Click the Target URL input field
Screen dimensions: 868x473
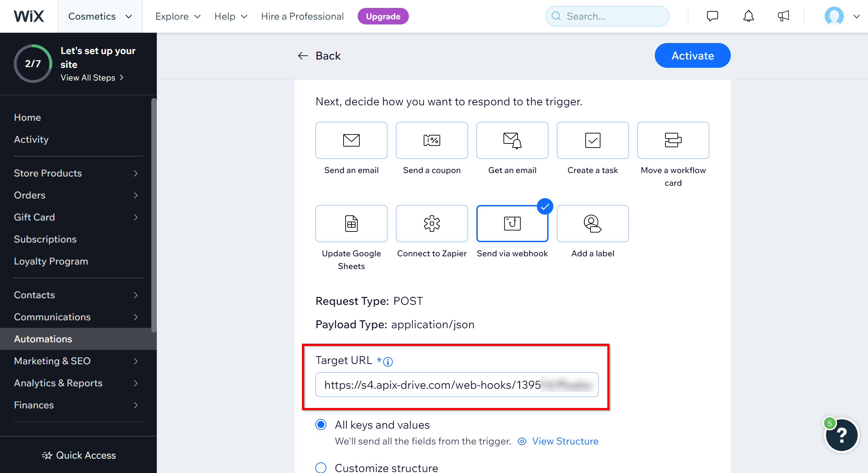click(457, 385)
